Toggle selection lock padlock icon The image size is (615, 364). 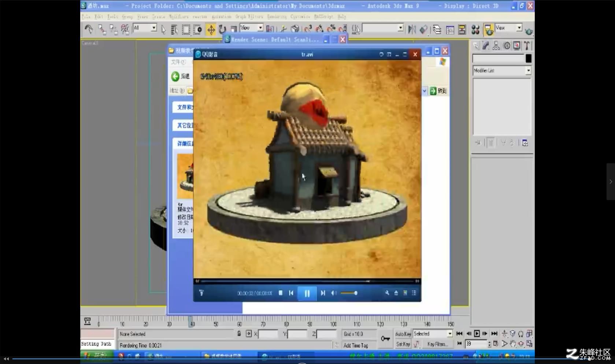pyautogui.click(x=239, y=334)
